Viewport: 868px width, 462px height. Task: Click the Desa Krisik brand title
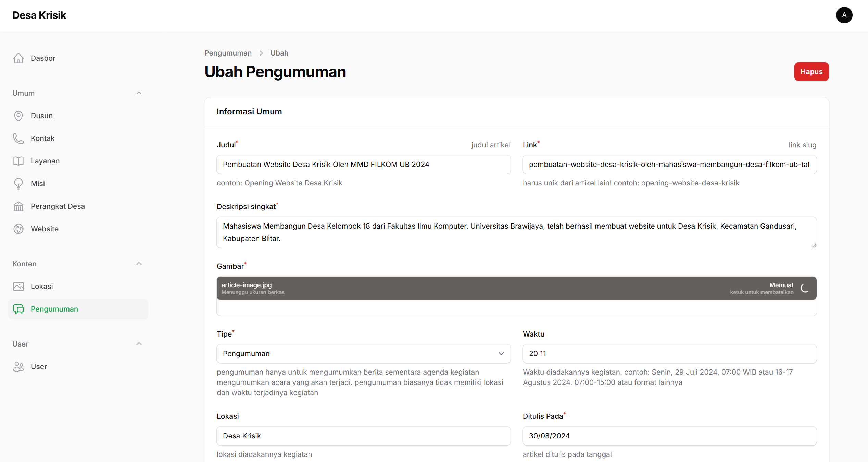(x=39, y=15)
